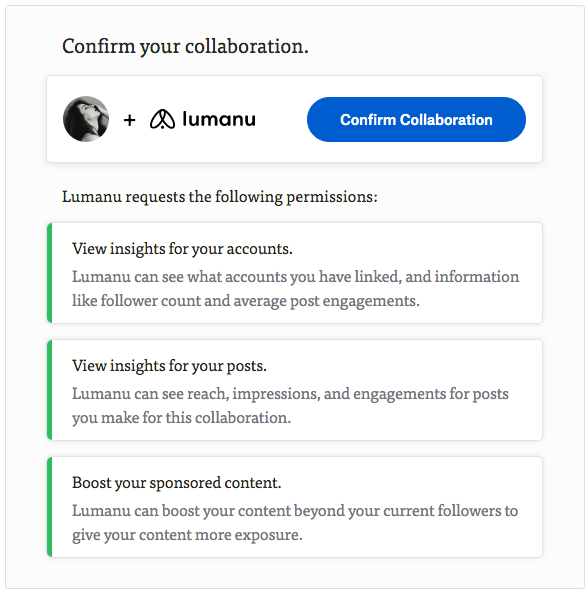The height and width of the screenshot is (589, 585).
Task: Click the plus sign between avatar and logo
Action: (x=130, y=120)
